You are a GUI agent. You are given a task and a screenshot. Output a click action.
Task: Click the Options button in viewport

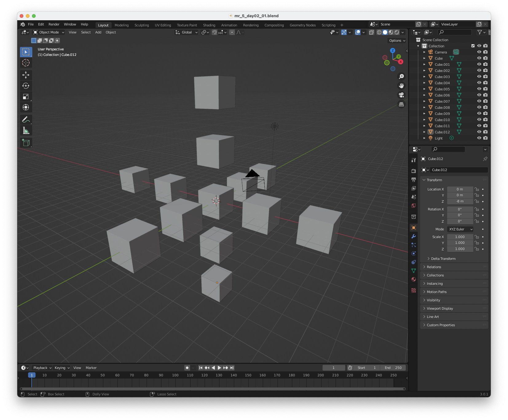(397, 41)
